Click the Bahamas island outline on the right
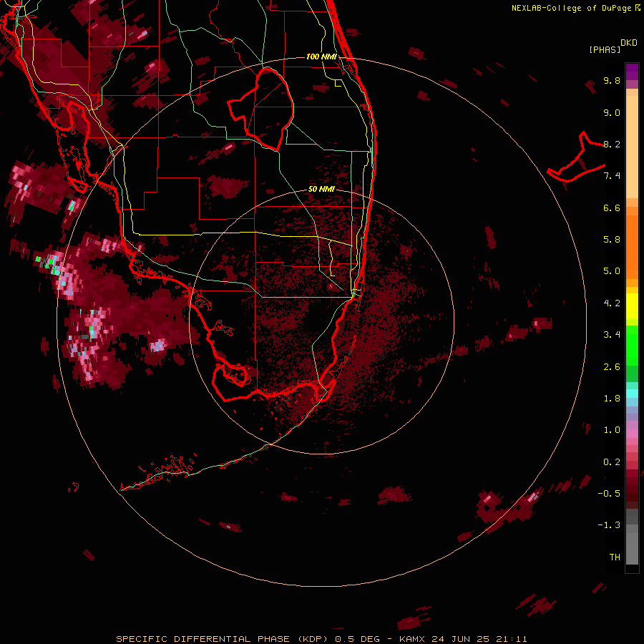Image resolution: width=644 pixels, height=644 pixels. pos(577,157)
